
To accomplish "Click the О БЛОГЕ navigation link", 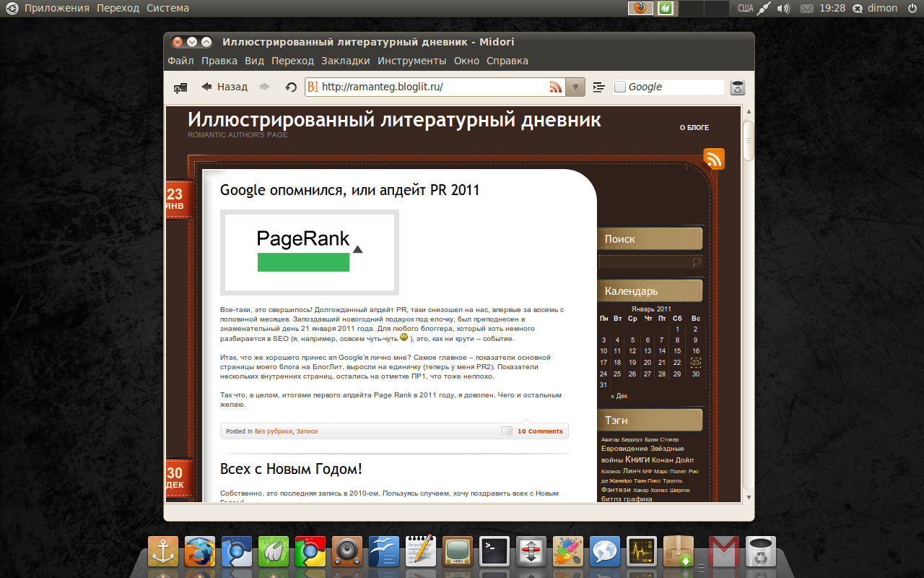I will coord(694,128).
